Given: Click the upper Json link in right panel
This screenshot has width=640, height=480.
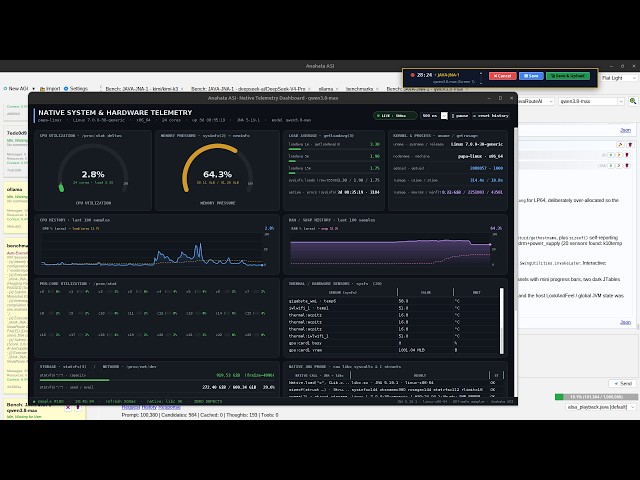Looking at the screenshot, I should click(x=625, y=131).
